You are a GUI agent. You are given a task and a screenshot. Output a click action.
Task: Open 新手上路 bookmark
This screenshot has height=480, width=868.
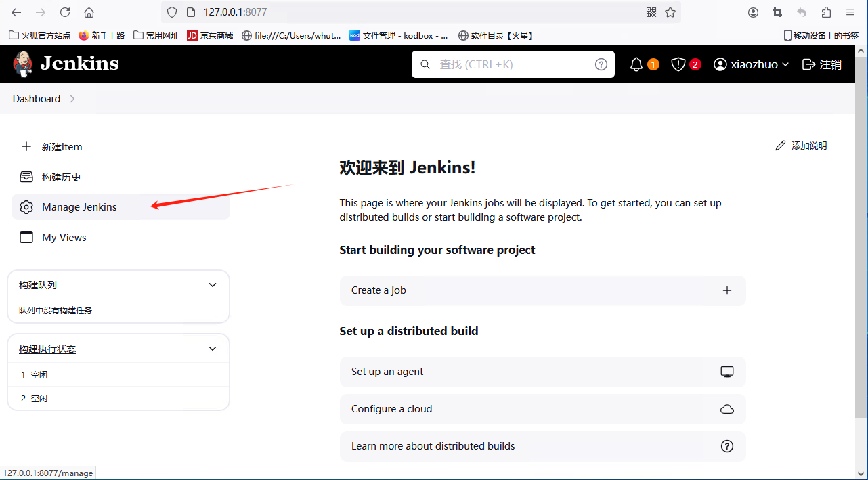102,35
